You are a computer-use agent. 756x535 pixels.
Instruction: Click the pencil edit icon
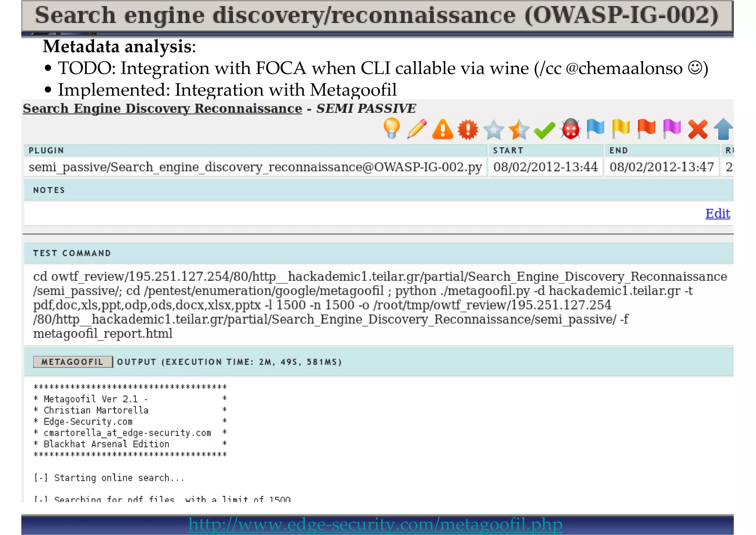(x=417, y=129)
